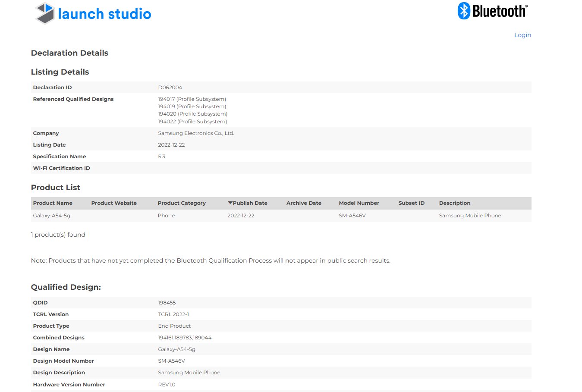582x392 pixels.
Task: Open referenced design 194022 Profile Subsystem
Action: pos(192,122)
